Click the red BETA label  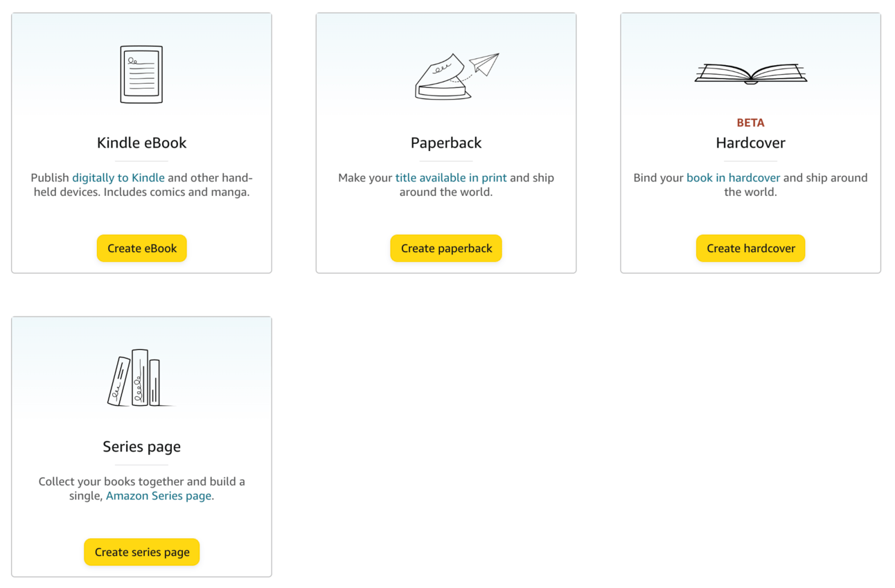point(750,123)
